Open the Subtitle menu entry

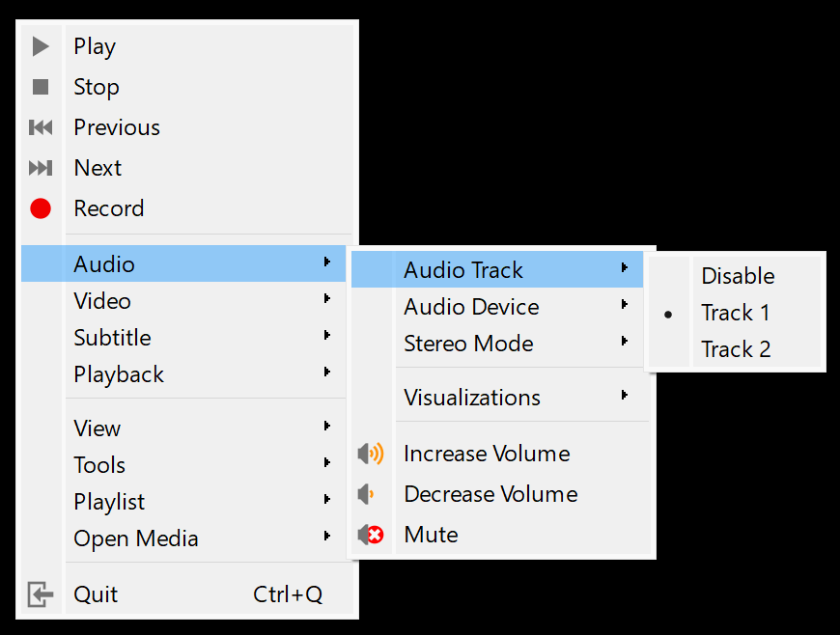[x=112, y=338]
